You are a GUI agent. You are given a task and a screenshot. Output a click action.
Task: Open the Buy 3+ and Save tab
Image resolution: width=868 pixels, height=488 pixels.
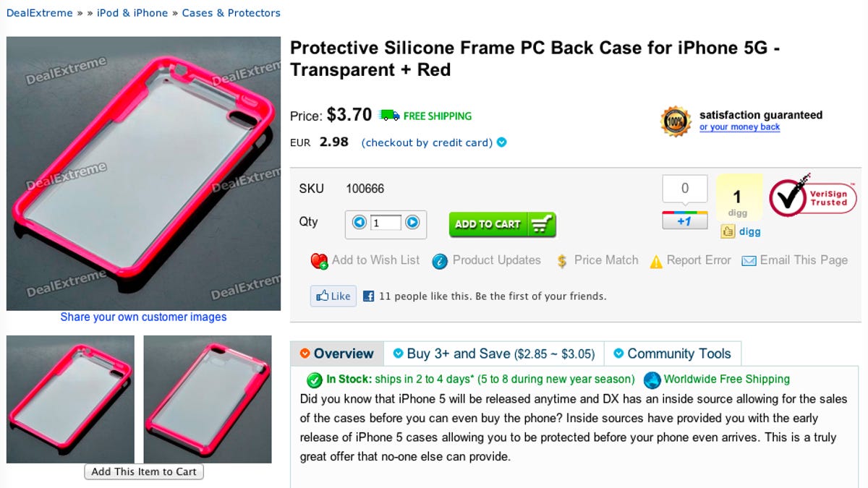(494, 354)
